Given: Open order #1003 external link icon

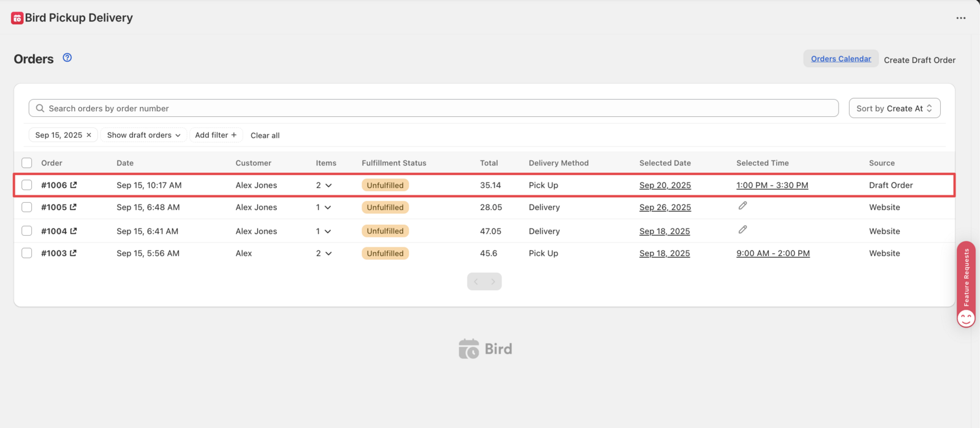Looking at the screenshot, I should 73,253.
